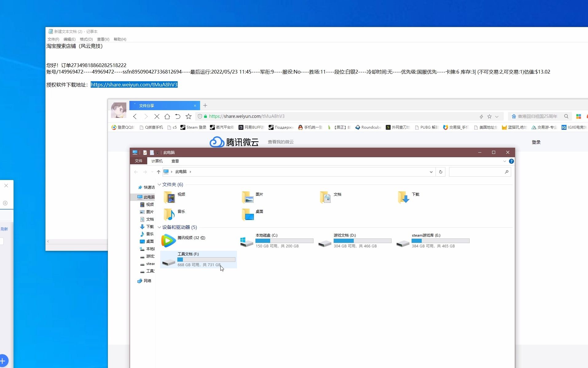Close the 文件分享 browser tab
This screenshot has height=368, width=588.
click(195, 106)
